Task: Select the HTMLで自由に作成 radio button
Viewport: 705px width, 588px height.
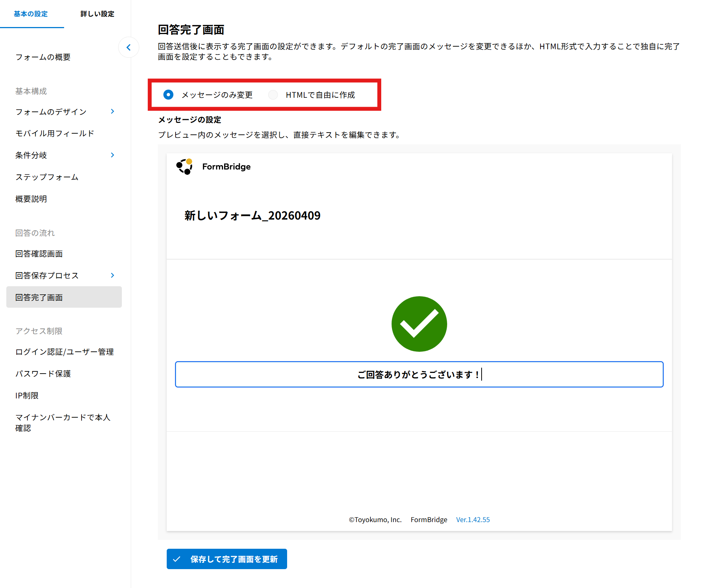Action: (x=273, y=95)
